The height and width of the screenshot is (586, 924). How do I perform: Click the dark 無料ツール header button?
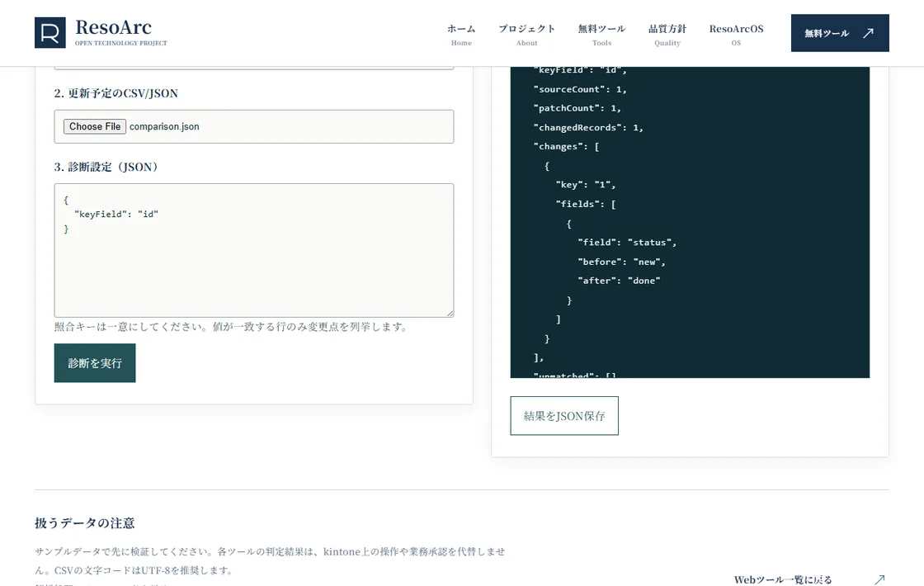(840, 33)
